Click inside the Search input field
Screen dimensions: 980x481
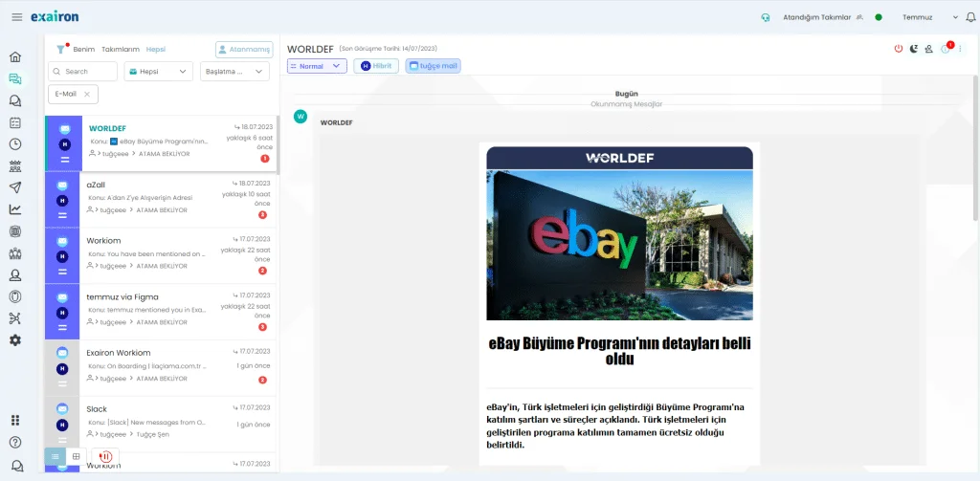pos(82,71)
